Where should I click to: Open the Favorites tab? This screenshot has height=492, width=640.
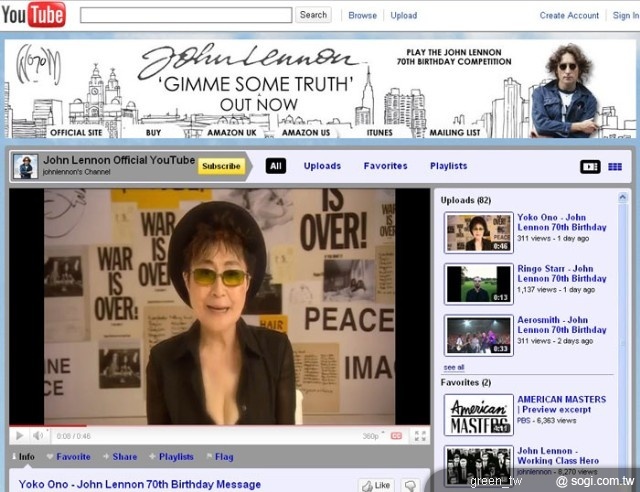pos(385,166)
